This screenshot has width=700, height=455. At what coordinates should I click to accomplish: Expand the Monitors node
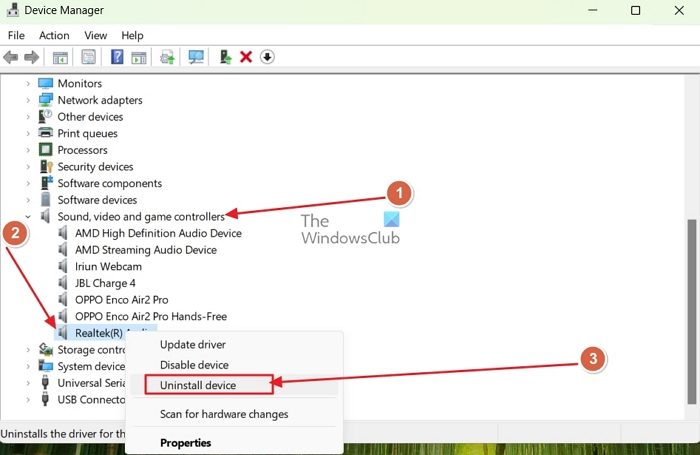pos(28,83)
